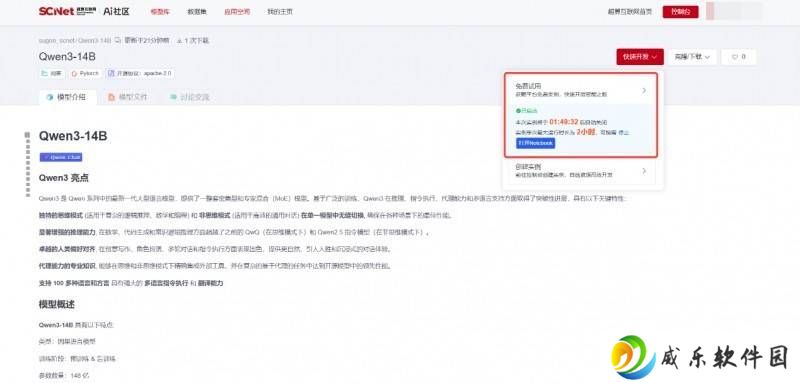The image size is (800, 383).
Task: Expand the 创建实例 chevron arrow
Action: (x=644, y=171)
